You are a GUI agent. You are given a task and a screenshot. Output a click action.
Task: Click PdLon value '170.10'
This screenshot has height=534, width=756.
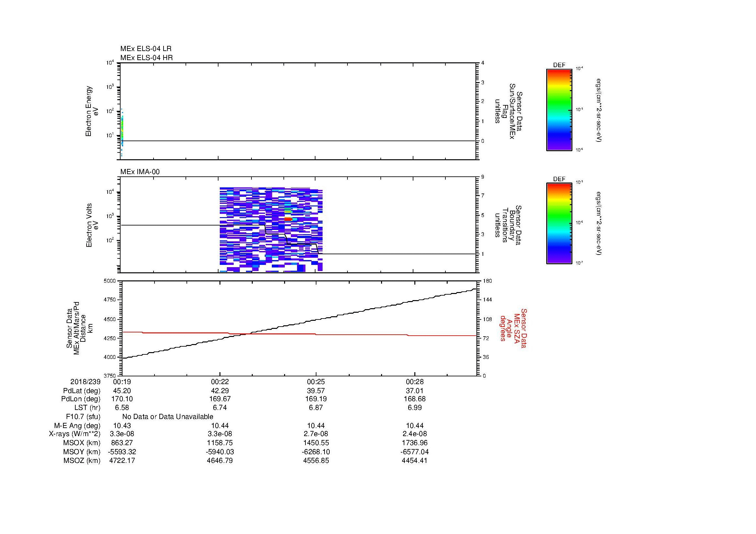click(x=122, y=399)
